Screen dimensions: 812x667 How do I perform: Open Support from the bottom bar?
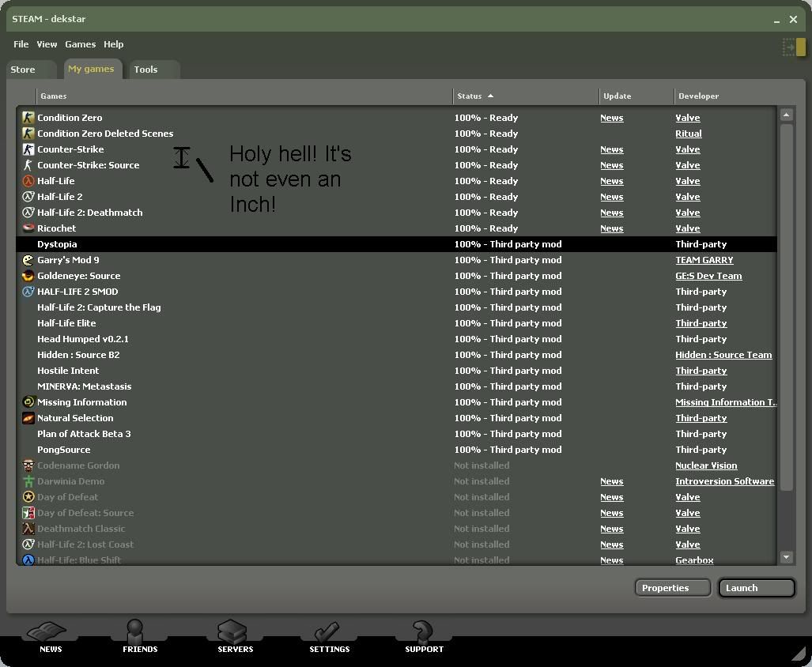click(424, 638)
